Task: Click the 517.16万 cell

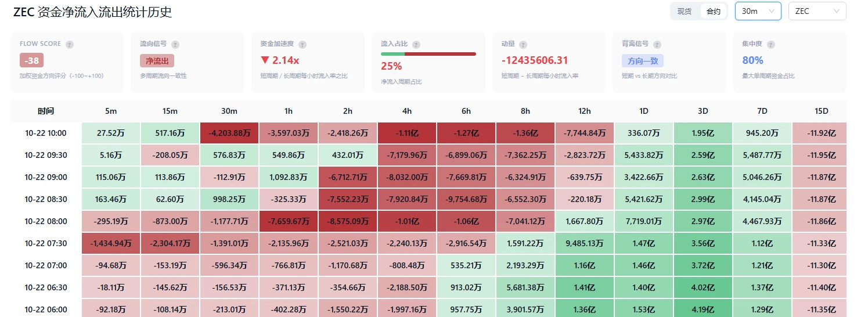Action: (170, 133)
